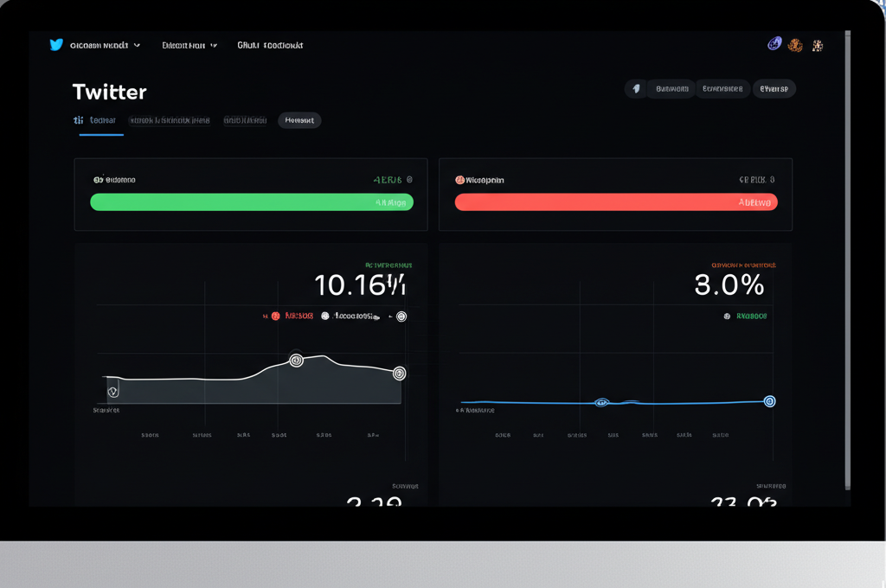The image size is (886, 588).
Task: Click the green progress bar on the left card
Action: (251, 201)
